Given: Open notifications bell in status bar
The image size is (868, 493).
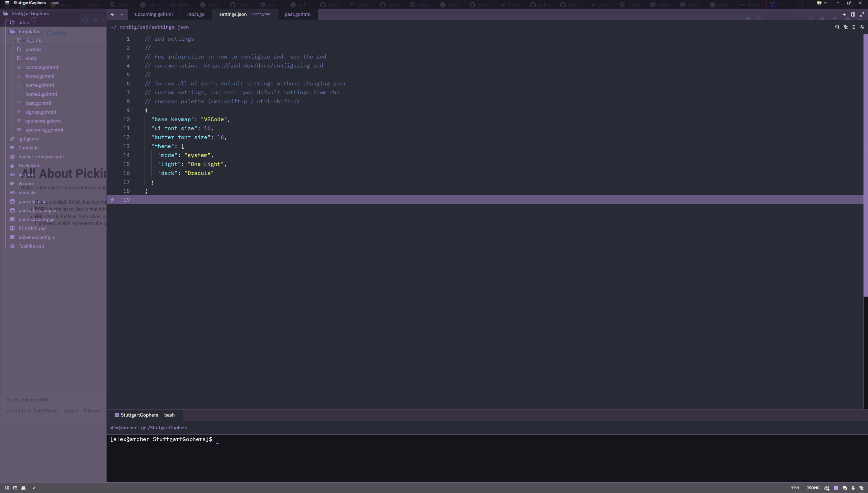Looking at the screenshot, I should pyautogui.click(x=853, y=488).
